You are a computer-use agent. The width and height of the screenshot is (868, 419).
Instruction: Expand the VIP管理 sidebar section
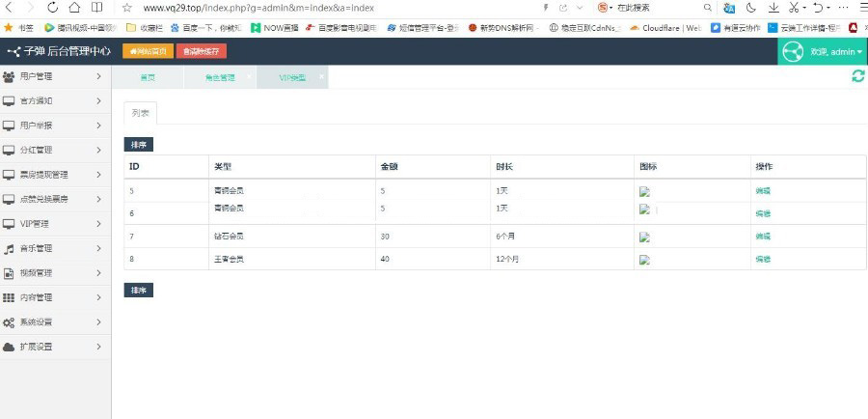click(x=55, y=223)
